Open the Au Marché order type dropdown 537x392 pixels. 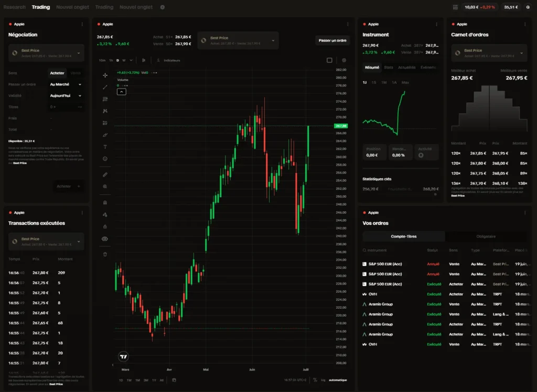coord(66,84)
